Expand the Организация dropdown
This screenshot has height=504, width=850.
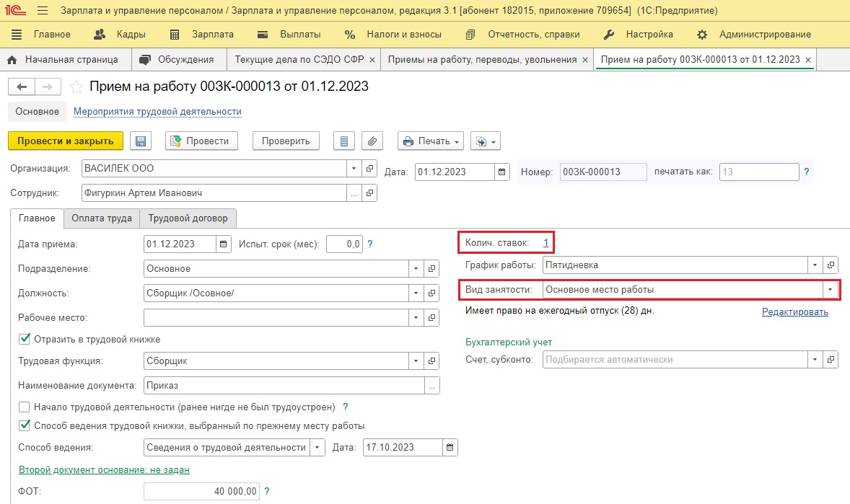pyautogui.click(x=354, y=168)
